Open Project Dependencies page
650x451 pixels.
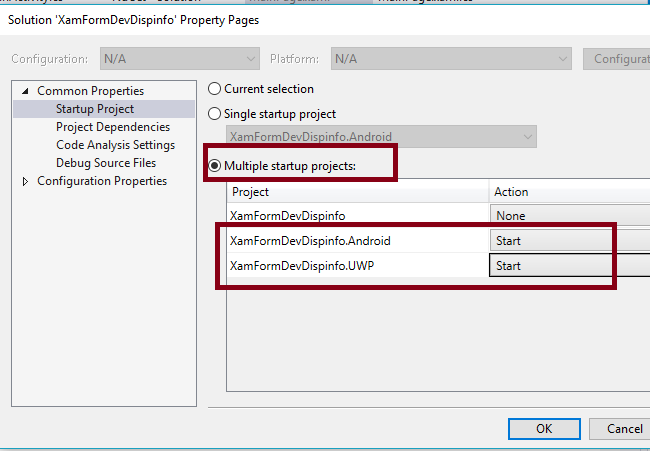113,127
